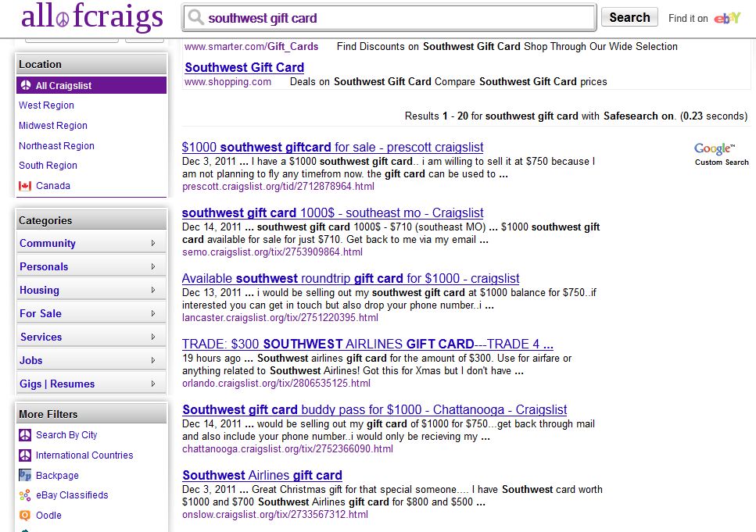The height and width of the screenshot is (532, 756).
Task: Expand the Personals category arrow
Action: (x=153, y=266)
